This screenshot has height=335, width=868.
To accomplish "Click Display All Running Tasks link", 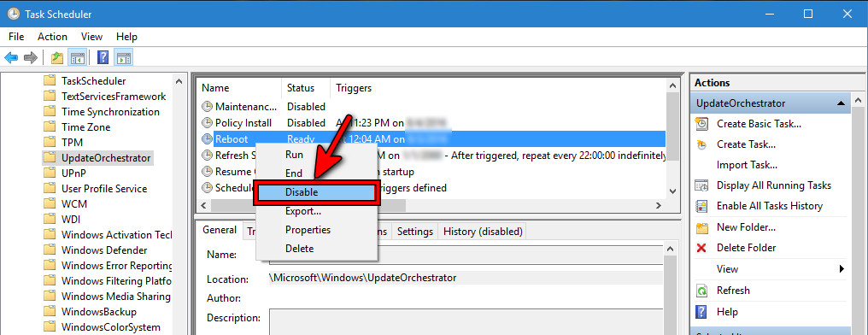I will click(x=774, y=185).
